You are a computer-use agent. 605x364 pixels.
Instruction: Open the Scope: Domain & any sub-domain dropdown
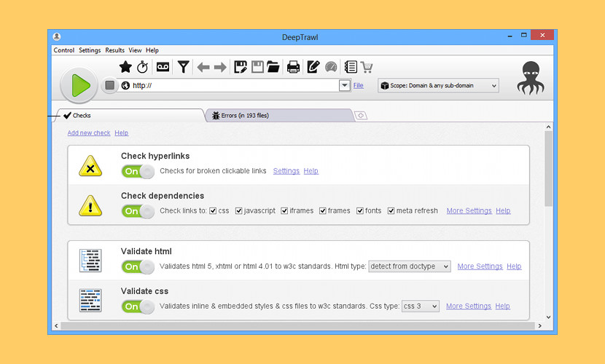click(438, 85)
